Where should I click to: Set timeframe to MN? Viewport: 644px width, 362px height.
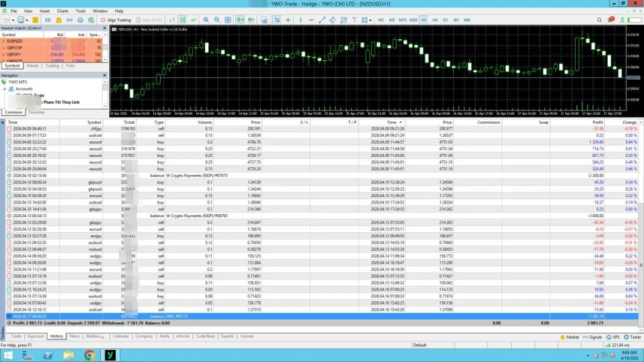467,20
